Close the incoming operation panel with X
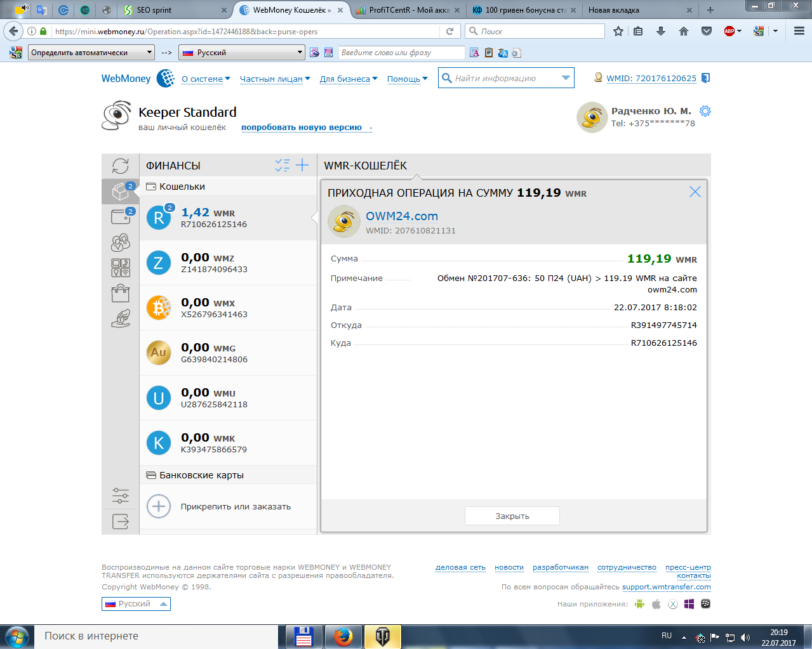 coord(695,192)
